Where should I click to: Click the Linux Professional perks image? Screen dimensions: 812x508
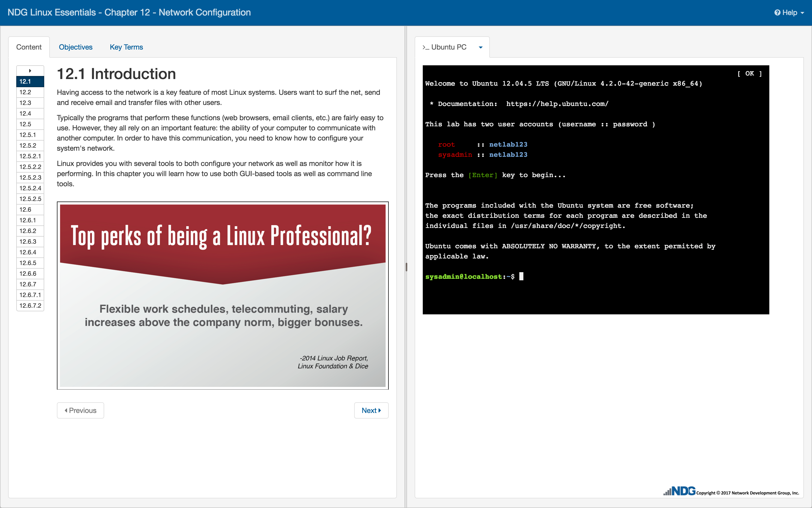click(x=223, y=295)
